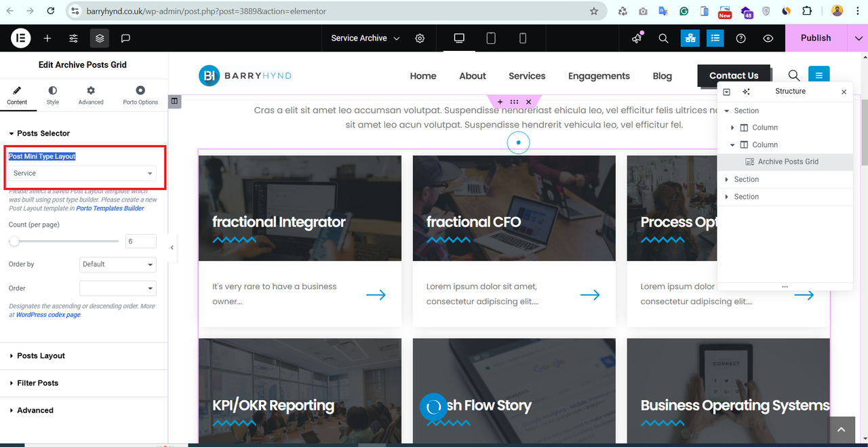Expand the Posts Layout section
Screen dimensions: 868x447
click(x=41, y=355)
